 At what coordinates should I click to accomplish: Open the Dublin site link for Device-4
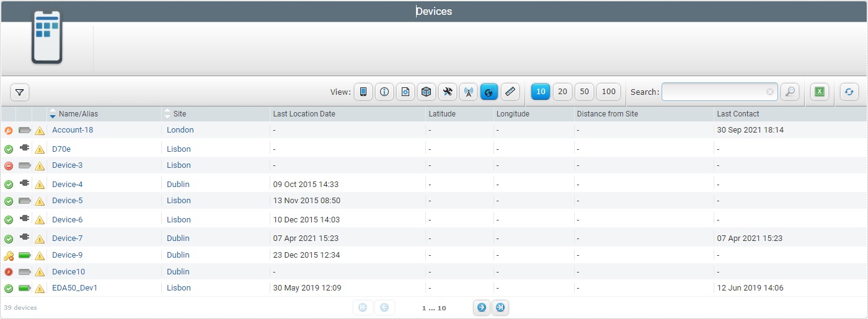tap(179, 185)
